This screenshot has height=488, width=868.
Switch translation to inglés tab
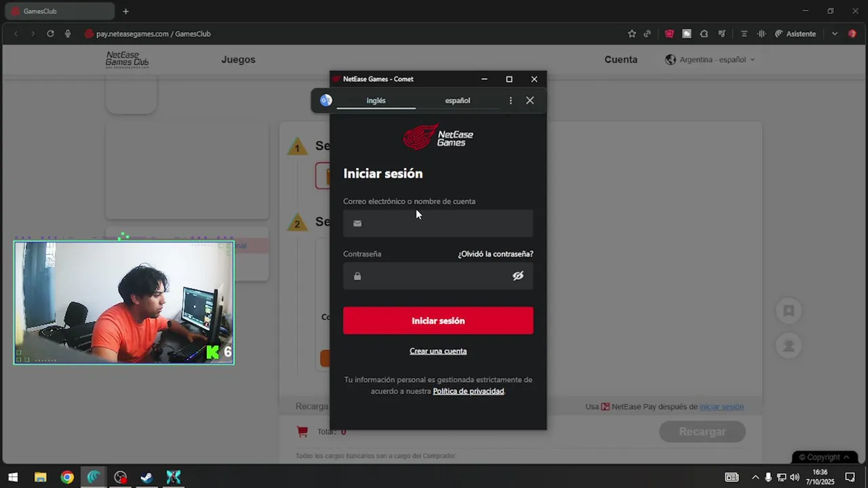tap(376, 100)
